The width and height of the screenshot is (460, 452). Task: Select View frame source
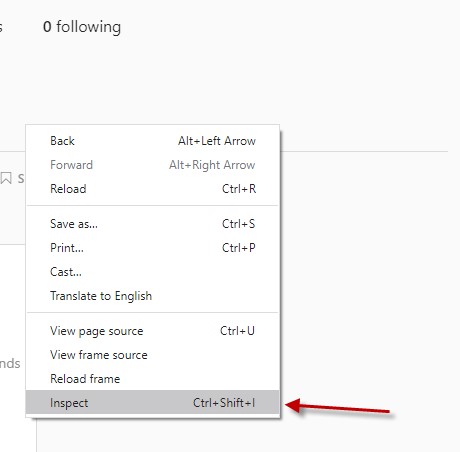coord(152,355)
